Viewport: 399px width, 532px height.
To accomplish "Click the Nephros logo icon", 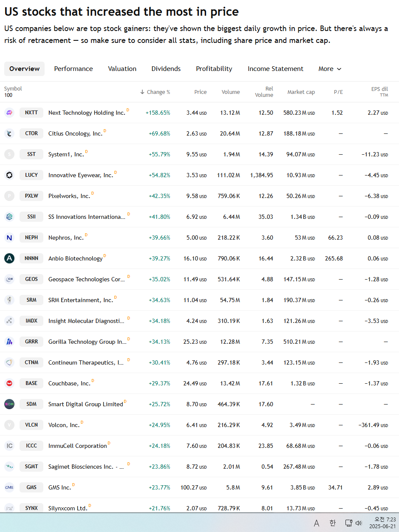I will tap(9, 238).
